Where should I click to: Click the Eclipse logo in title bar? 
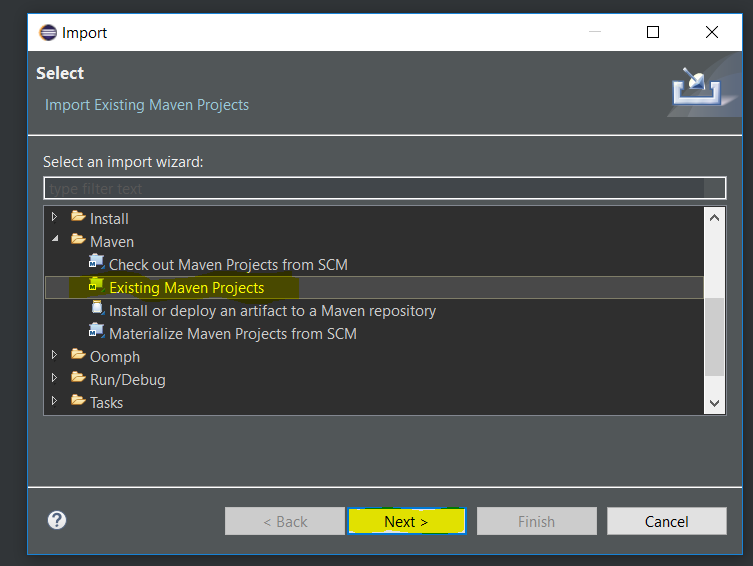click(x=48, y=33)
